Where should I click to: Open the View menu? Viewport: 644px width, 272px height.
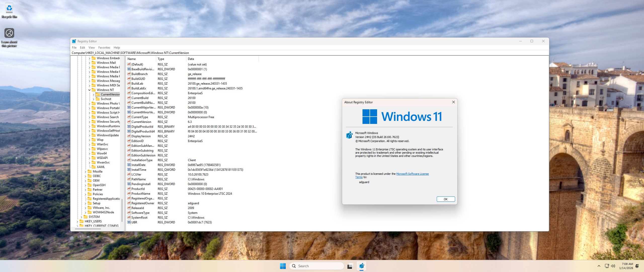click(x=92, y=48)
